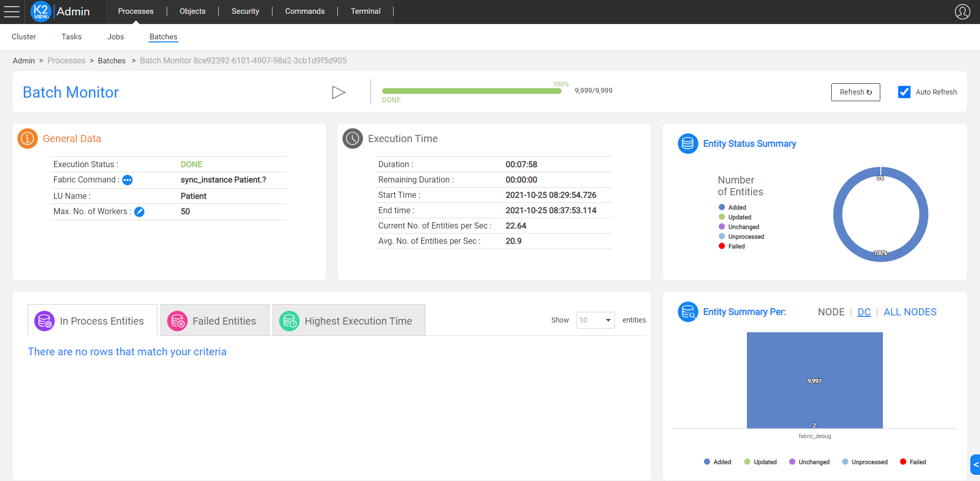Viewport: 980px width, 481px height.
Task: Edit Max. No. of Workers pencil icon
Action: click(x=139, y=212)
